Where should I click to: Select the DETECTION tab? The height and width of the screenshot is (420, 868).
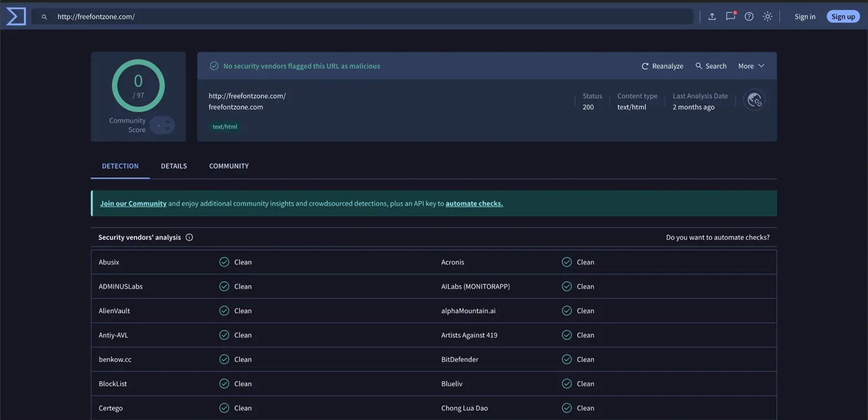[120, 166]
